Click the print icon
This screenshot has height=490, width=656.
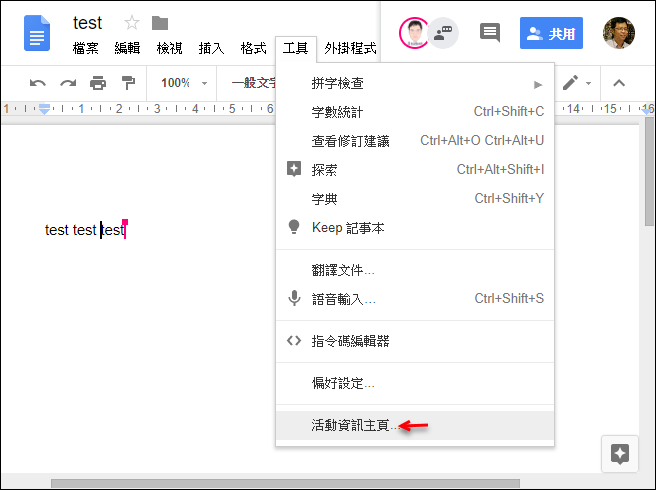(98, 83)
